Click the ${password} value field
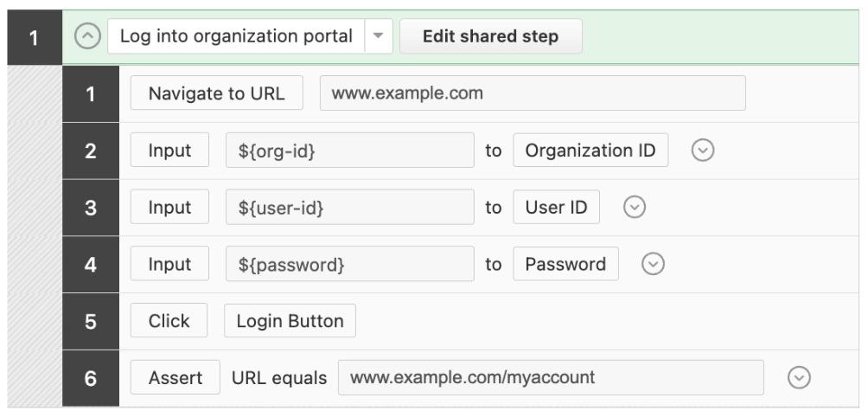 tap(349, 265)
